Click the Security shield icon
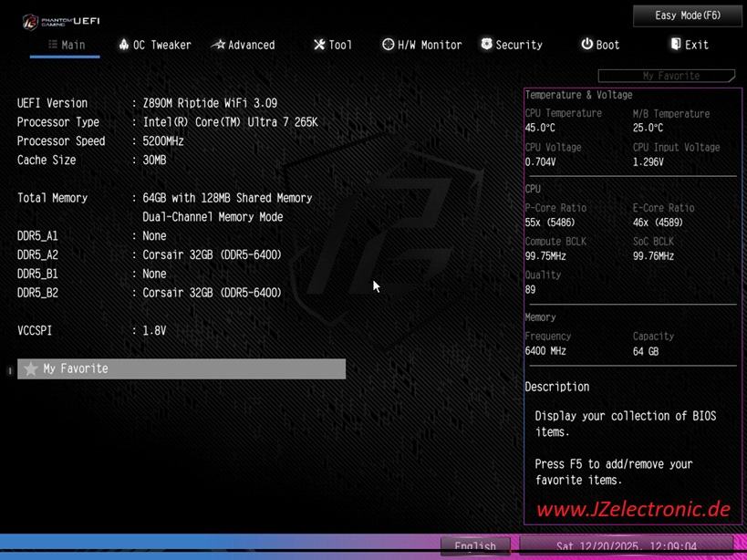747x560 pixels. pos(486,45)
